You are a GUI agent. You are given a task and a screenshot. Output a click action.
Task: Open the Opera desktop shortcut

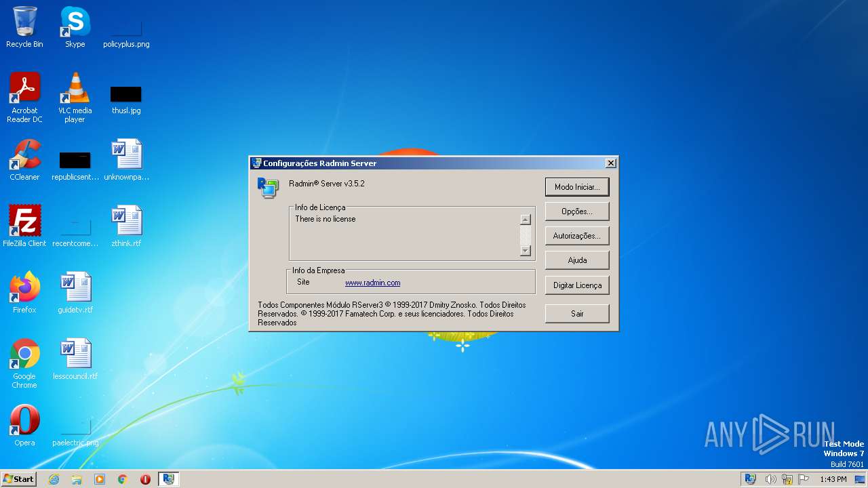[x=24, y=426]
